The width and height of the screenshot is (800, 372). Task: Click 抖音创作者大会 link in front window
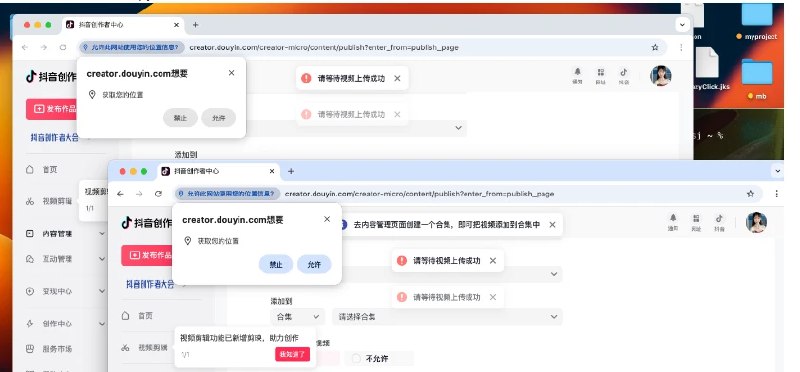pyautogui.click(x=150, y=284)
